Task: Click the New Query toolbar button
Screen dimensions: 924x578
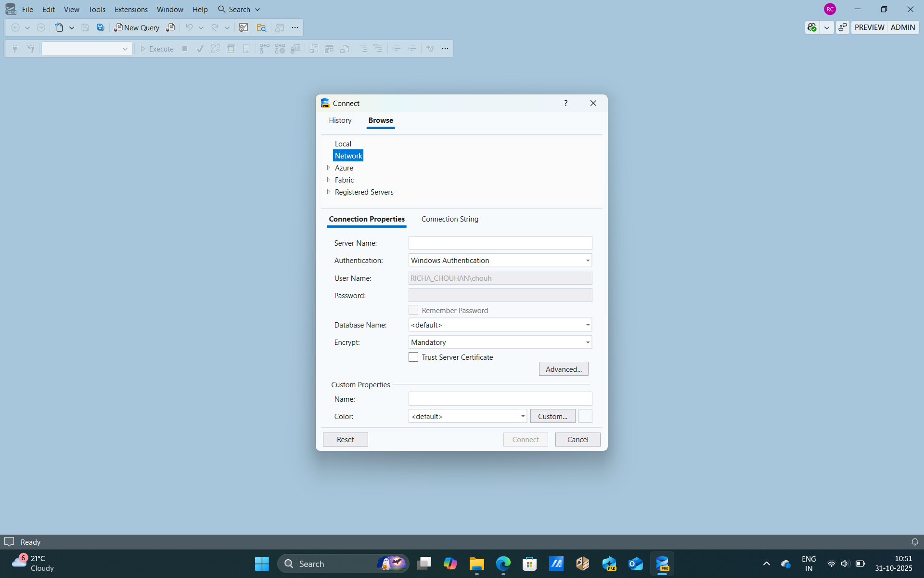Action: [x=137, y=27]
